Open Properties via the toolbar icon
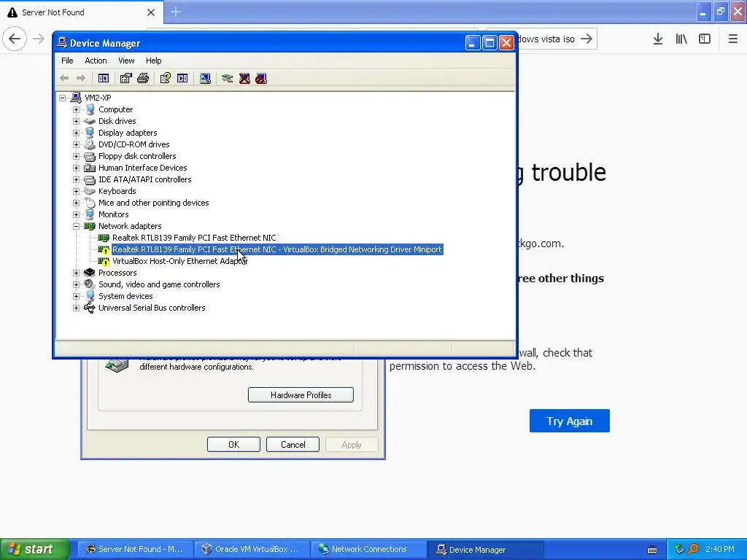The height and width of the screenshot is (560, 747). pyautogui.click(x=125, y=78)
